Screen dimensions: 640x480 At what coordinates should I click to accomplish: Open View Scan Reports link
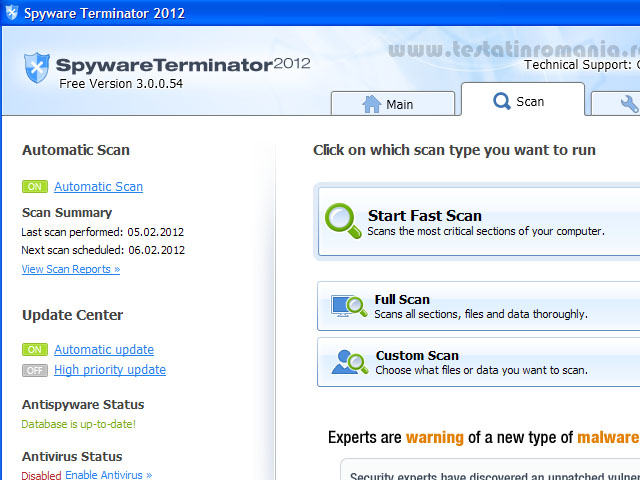71,269
